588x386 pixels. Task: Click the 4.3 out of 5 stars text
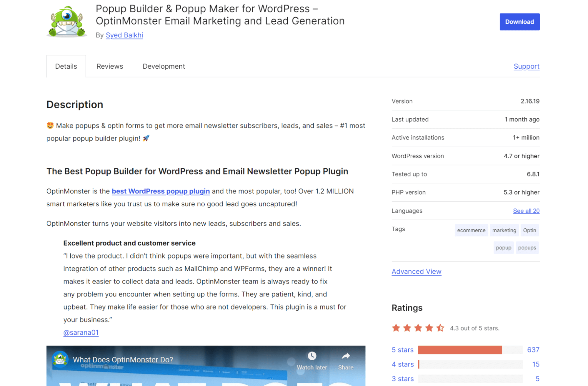(x=475, y=328)
